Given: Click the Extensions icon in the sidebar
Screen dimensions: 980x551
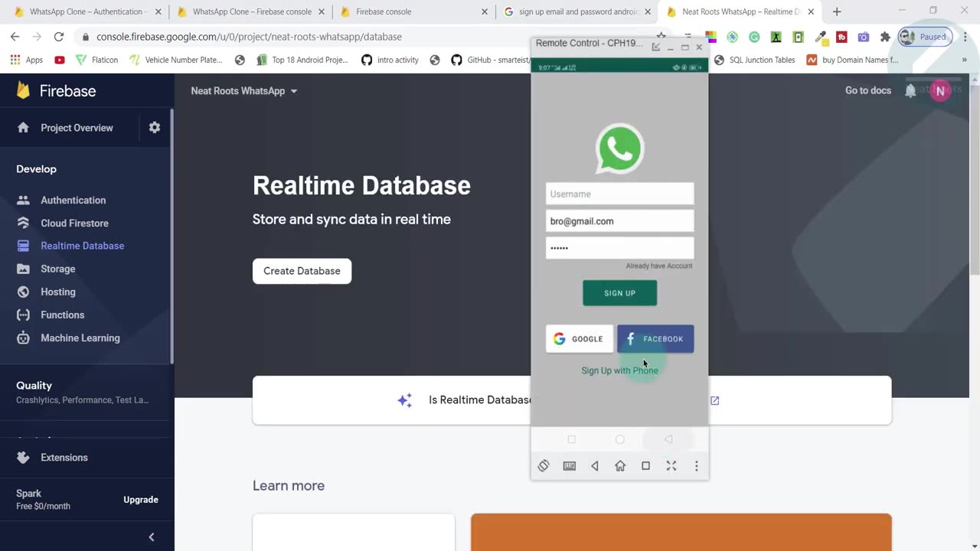Looking at the screenshot, I should point(24,458).
